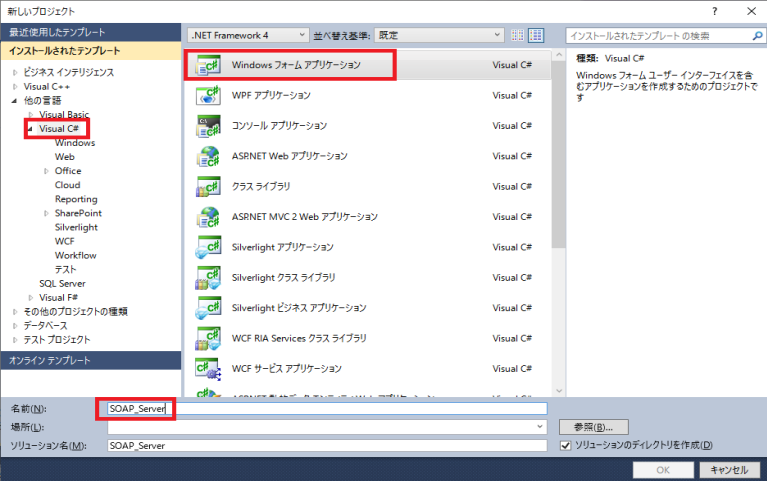Select the Windows フォーム アプリケーション template icon
Image resolution: width=767 pixels, height=481 pixels.
pos(208,65)
